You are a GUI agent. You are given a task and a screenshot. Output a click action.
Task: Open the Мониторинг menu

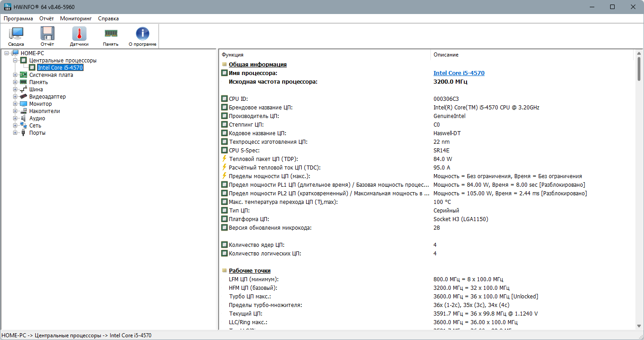pyautogui.click(x=76, y=19)
